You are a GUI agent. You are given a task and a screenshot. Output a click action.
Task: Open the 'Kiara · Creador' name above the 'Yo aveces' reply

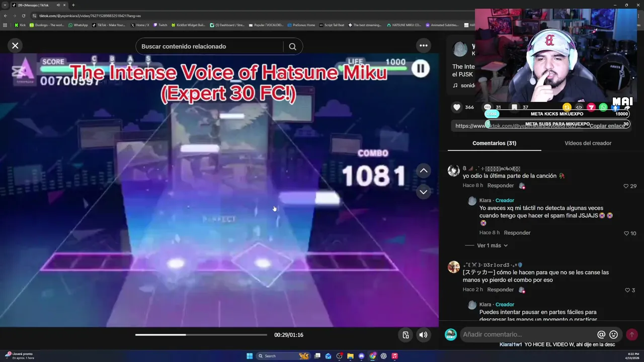coord(497,200)
